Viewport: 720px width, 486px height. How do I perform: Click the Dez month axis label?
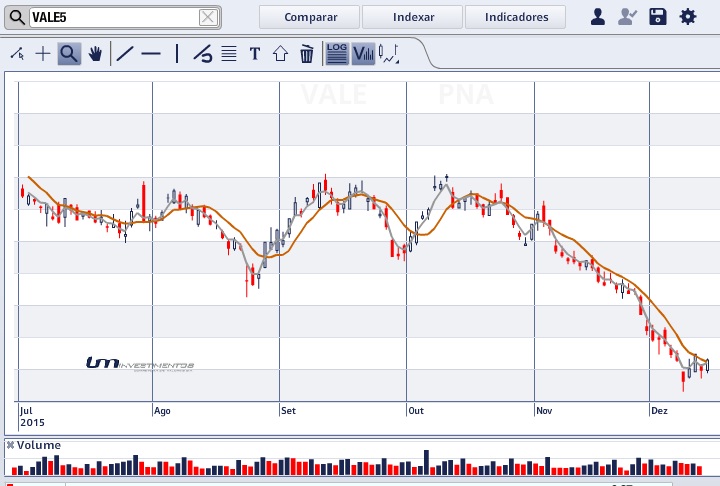pos(659,411)
